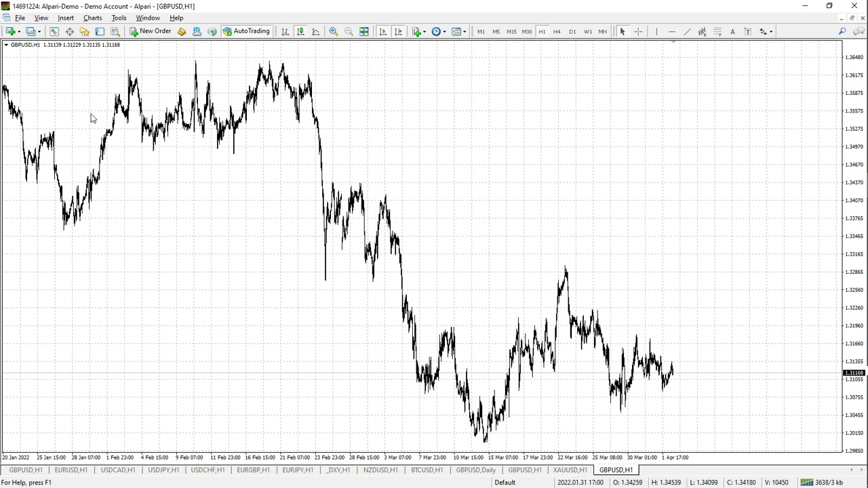Set the M15 timeframe
The width and height of the screenshot is (868, 488).
click(x=511, y=31)
